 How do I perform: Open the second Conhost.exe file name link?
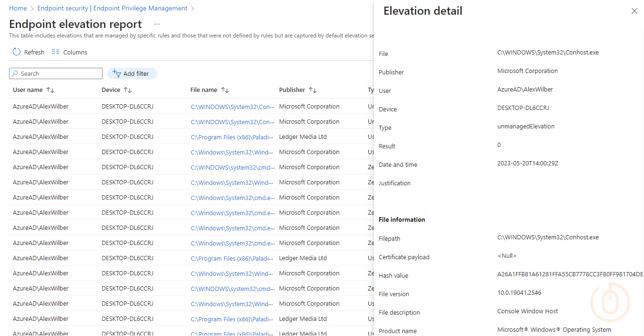(233, 122)
